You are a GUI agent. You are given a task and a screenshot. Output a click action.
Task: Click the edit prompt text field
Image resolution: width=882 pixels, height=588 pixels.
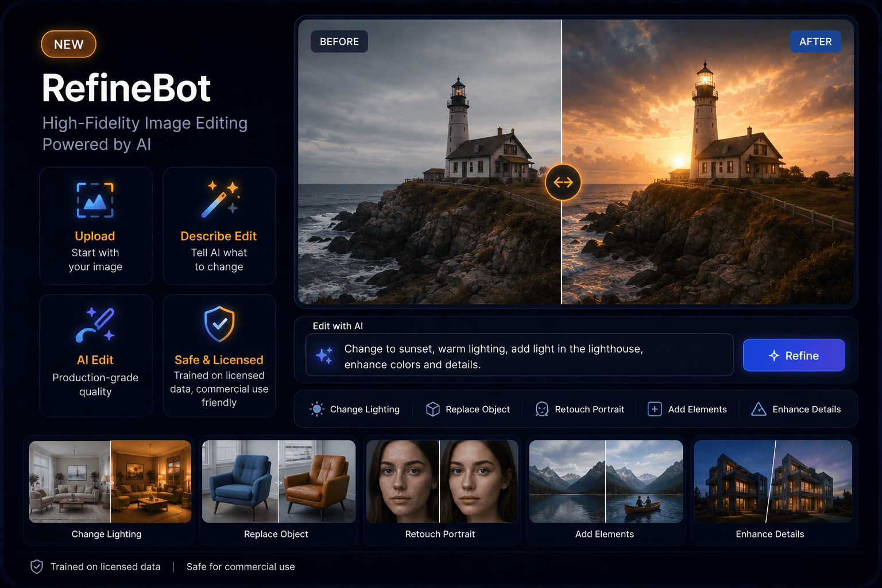click(520, 355)
